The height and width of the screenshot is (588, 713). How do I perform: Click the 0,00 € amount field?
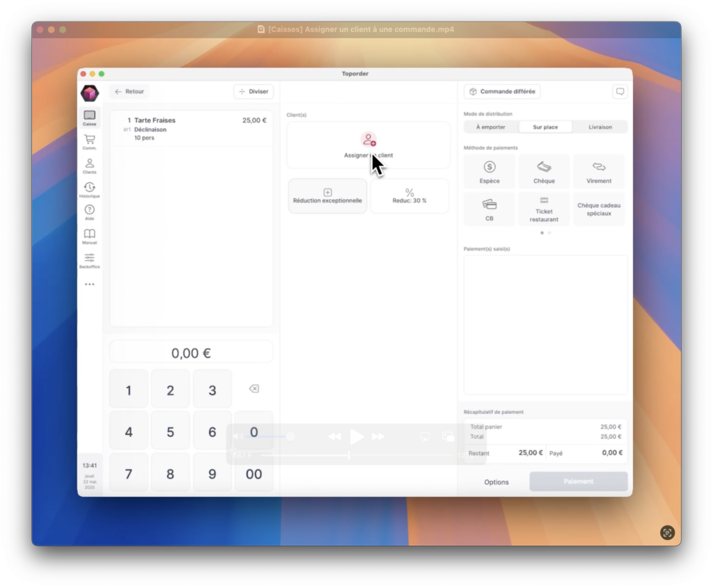tap(191, 353)
